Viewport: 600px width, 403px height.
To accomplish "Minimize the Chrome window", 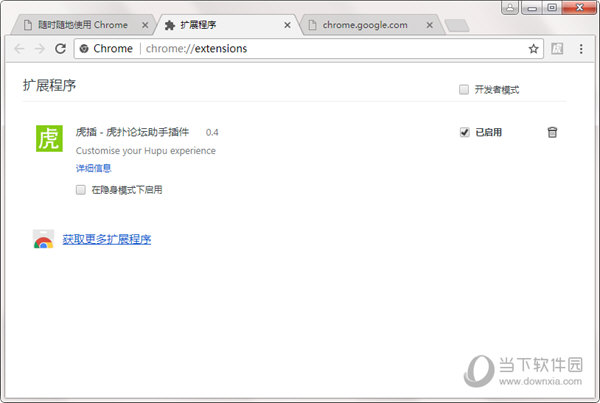I will (532, 7).
